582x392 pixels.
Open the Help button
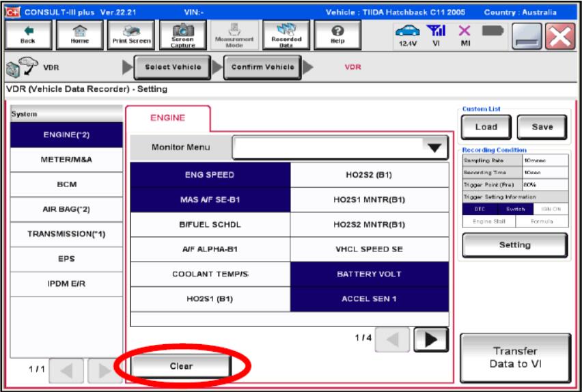[x=337, y=35]
